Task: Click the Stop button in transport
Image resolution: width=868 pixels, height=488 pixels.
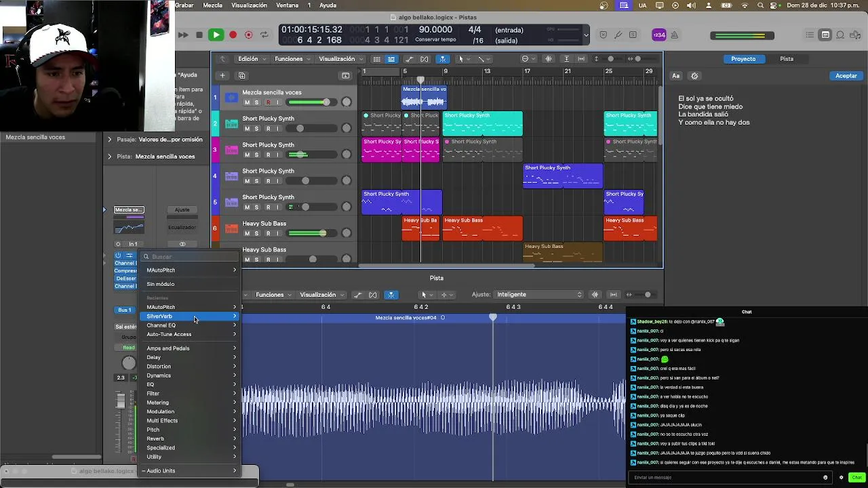Action: point(199,35)
